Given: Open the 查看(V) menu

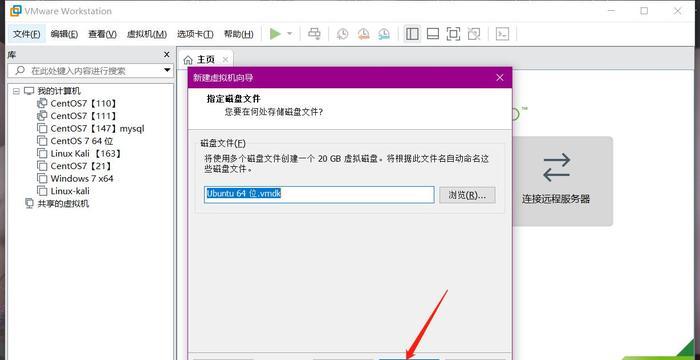Looking at the screenshot, I should [102, 34].
